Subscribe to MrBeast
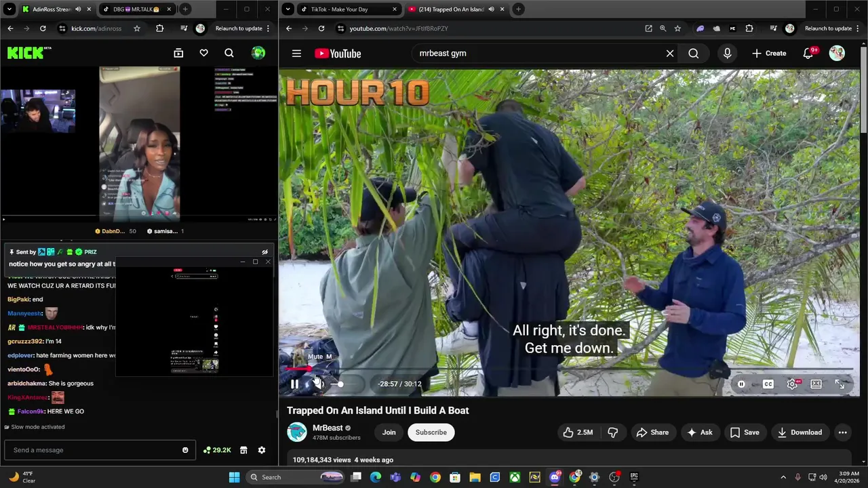Viewport: 868px width, 488px height. (431, 432)
